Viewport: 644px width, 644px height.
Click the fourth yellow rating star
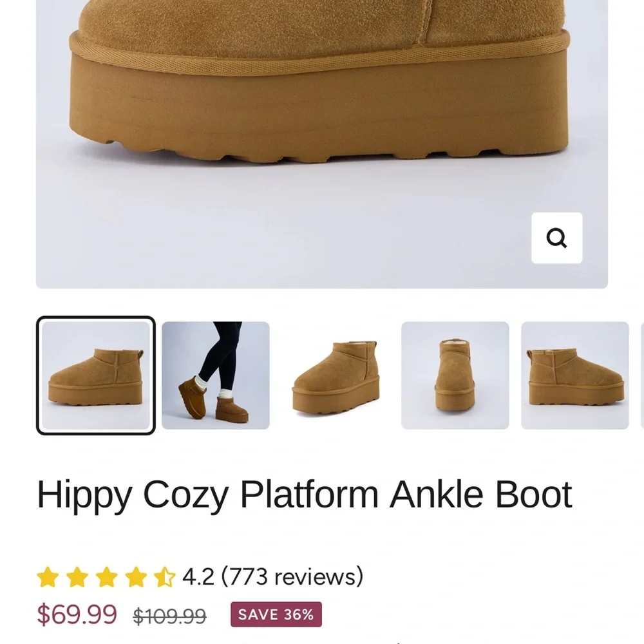coord(135,577)
